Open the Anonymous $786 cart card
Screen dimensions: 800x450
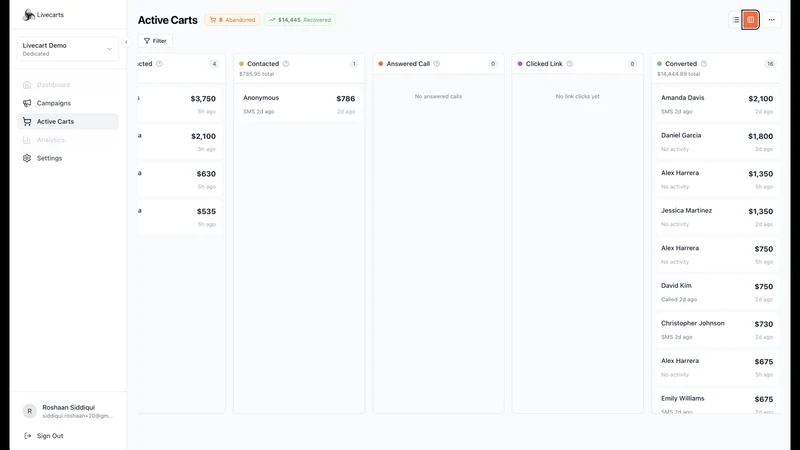[299, 104]
